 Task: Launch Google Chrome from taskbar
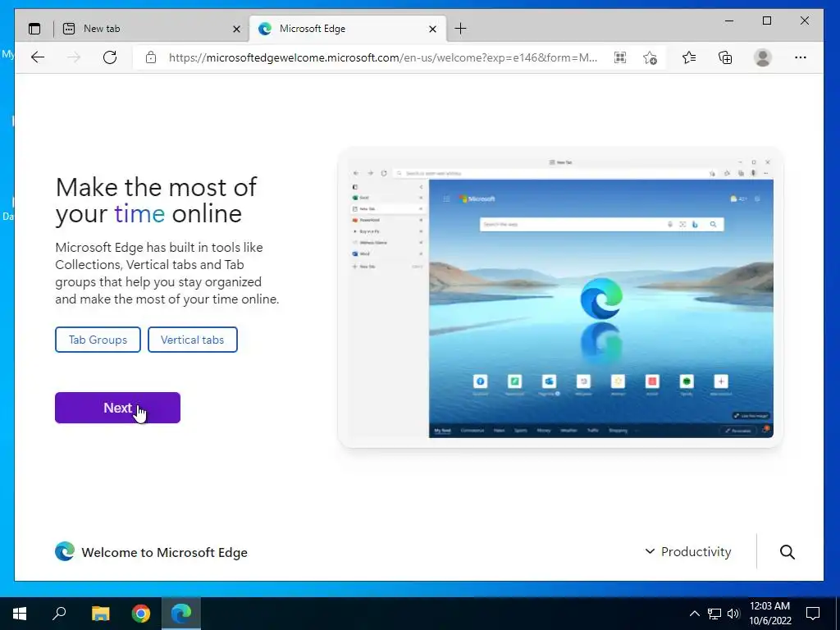click(141, 614)
